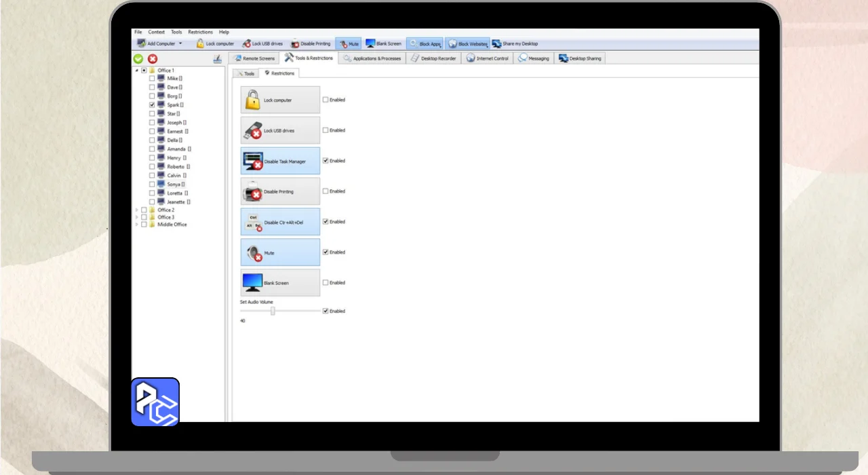Click Block Apps in the top toolbar
Screen dimensions: 868x475
coord(425,43)
